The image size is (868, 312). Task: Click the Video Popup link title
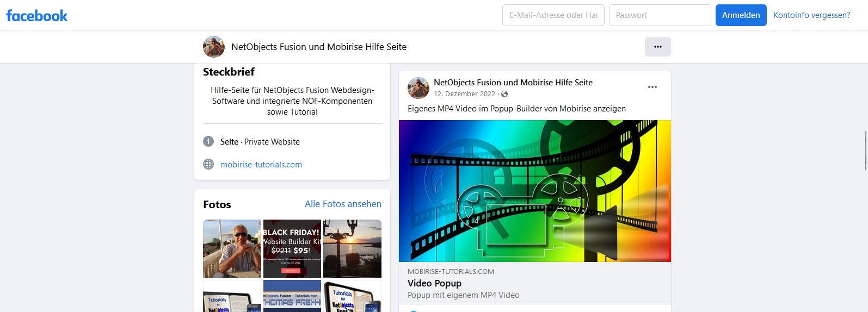click(x=434, y=283)
